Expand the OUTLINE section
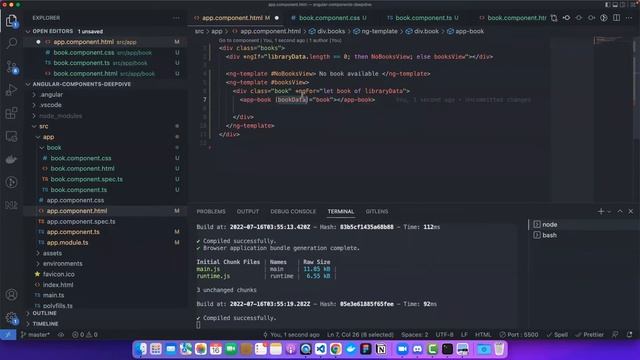Screen dimensions: 640x360 [x=44, y=313]
